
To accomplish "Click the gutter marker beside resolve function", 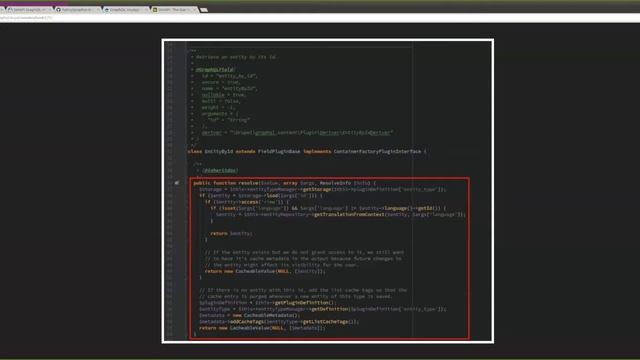I will click(177, 183).
